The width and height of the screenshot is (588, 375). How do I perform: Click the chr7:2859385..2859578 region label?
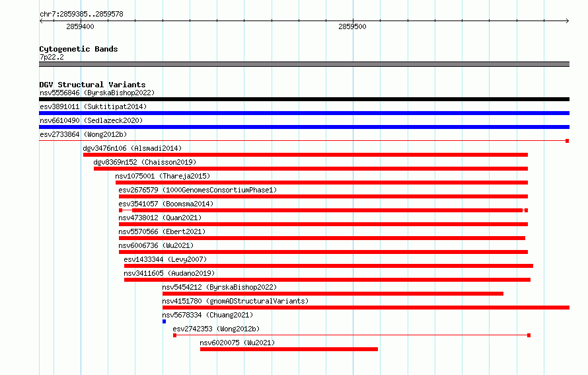(x=81, y=14)
